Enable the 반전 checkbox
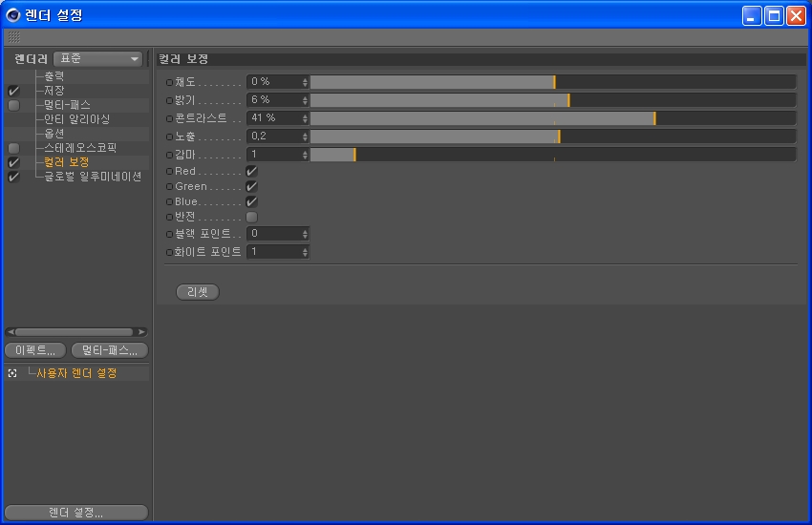812x525 pixels. click(251, 217)
